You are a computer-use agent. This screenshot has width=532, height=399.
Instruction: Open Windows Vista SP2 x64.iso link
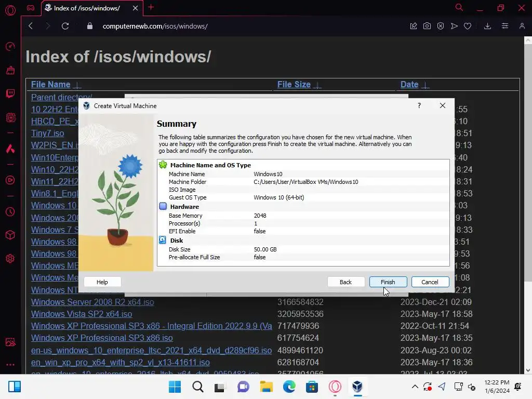click(82, 314)
